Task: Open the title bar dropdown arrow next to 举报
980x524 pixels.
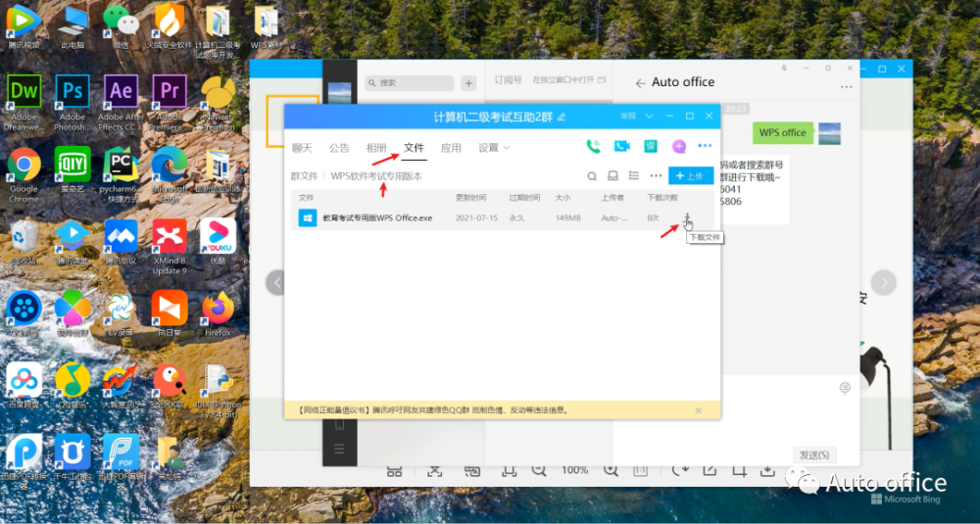Action: pyautogui.click(x=650, y=117)
